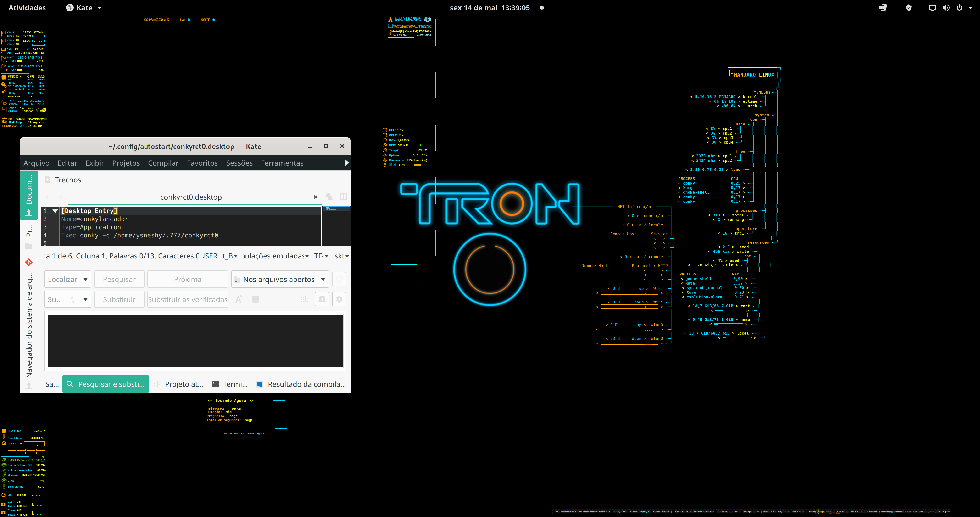980x517 pixels.
Task: Click the Name=conkylancador line
Action: click(95, 219)
